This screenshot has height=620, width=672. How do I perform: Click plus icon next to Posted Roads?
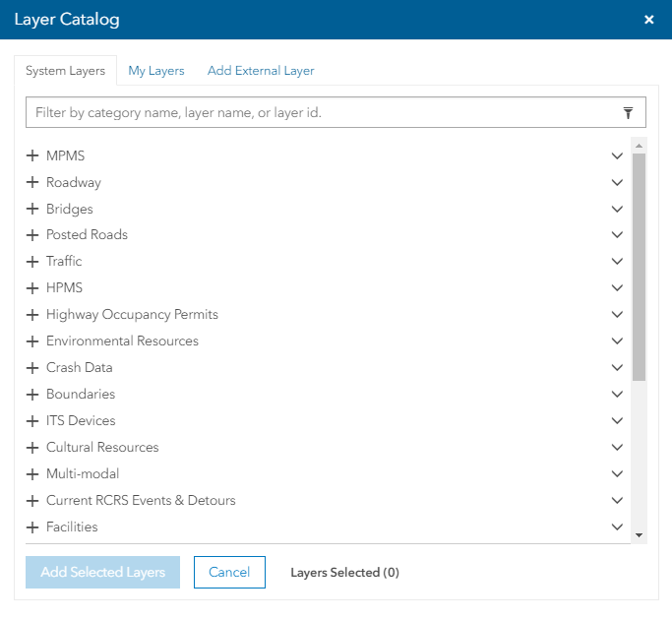point(32,235)
